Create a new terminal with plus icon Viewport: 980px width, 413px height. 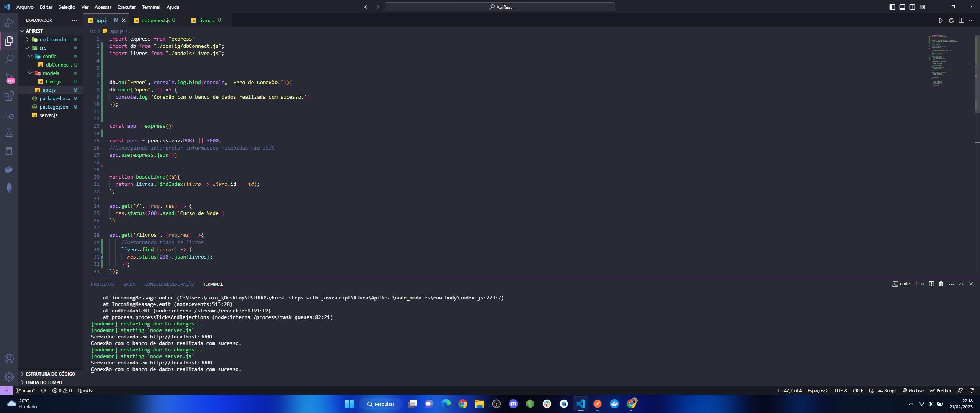tap(916, 284)
